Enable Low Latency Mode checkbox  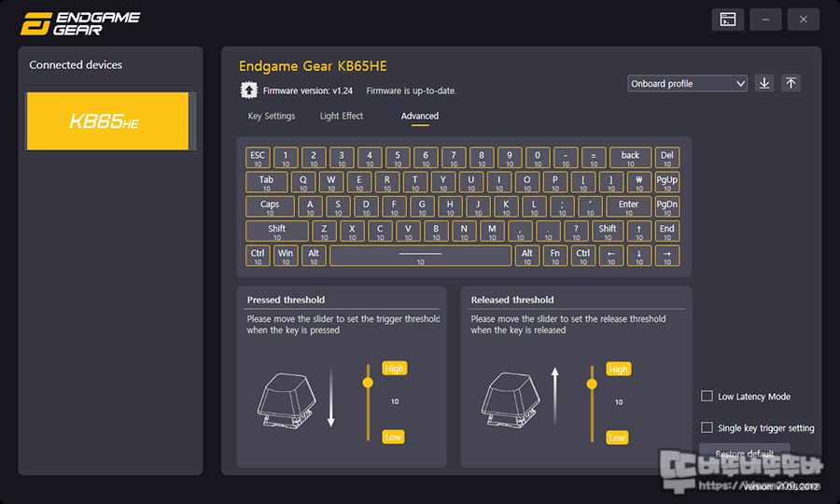point(707,396)
